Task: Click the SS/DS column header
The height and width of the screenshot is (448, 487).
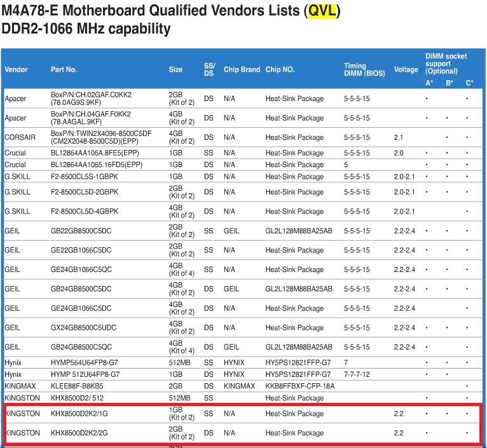Action: tap(209, 69)
